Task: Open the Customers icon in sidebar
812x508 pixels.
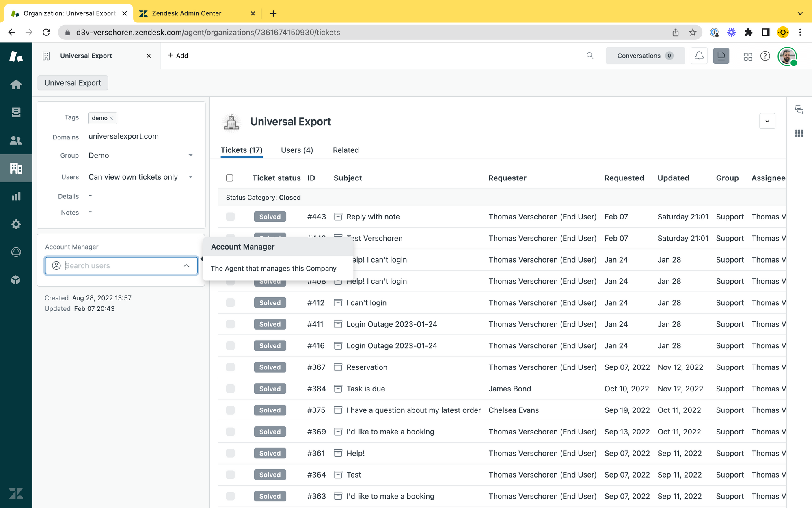Action: [16, 140]
